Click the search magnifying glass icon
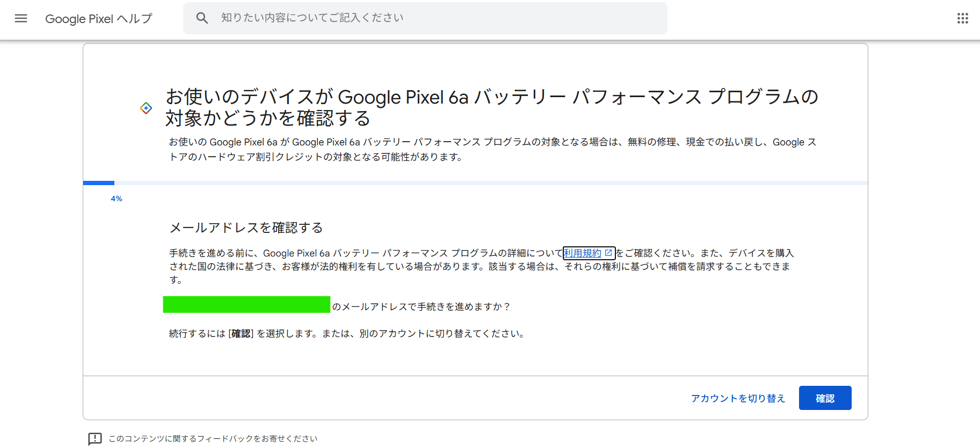 tap(202, 18)
